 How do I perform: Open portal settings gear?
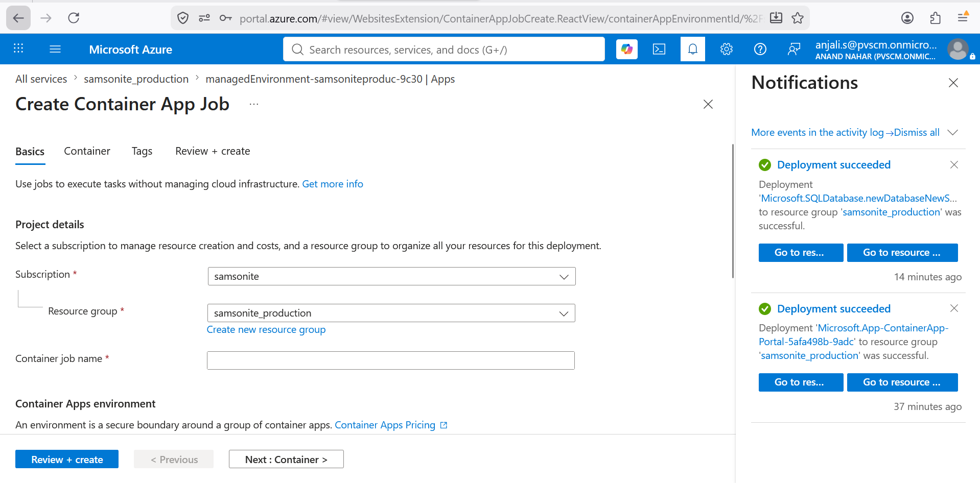coord(727,49)
